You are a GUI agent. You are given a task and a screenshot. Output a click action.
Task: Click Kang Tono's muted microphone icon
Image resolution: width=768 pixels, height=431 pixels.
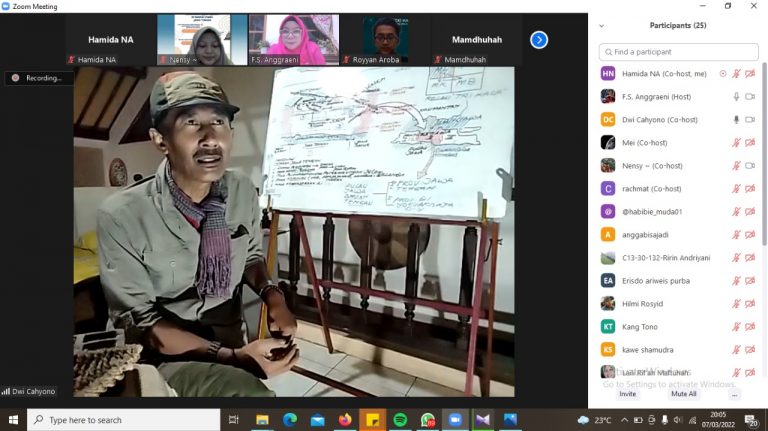[736, 327]
